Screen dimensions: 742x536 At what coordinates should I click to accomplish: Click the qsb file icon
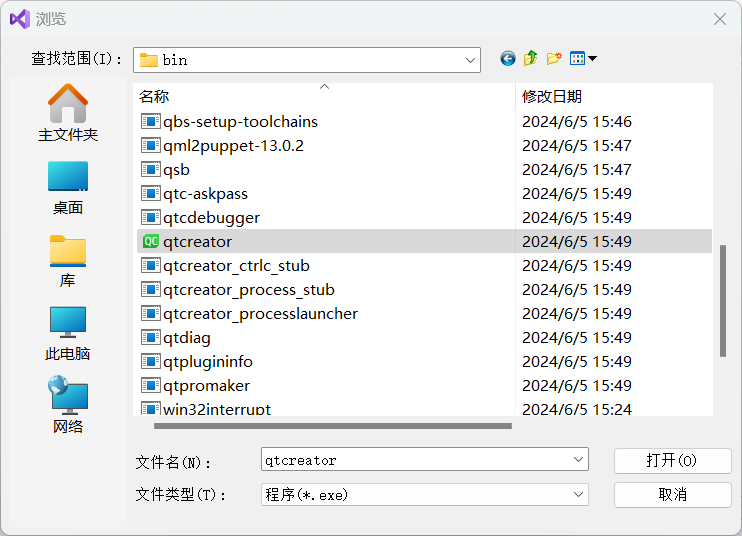150,169
